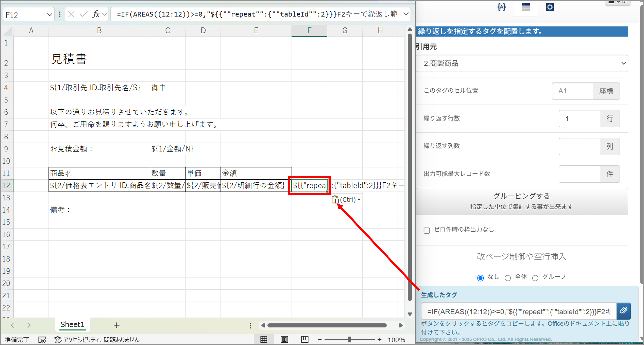Open the table tag settings via the gear icon
This screenshot has height=345, width=644.
(550, 7)
